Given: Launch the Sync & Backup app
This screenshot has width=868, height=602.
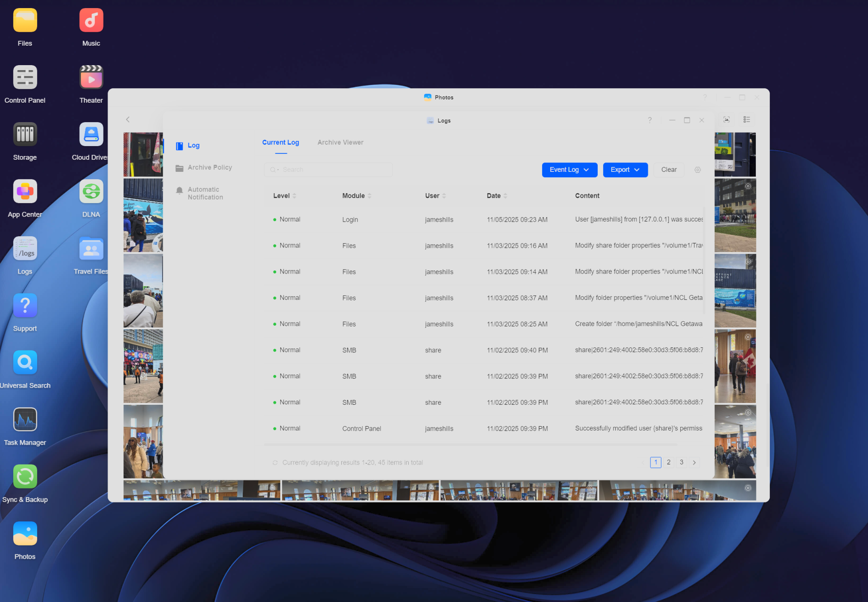Looking at the screenshot, I should tap(25, 477).
